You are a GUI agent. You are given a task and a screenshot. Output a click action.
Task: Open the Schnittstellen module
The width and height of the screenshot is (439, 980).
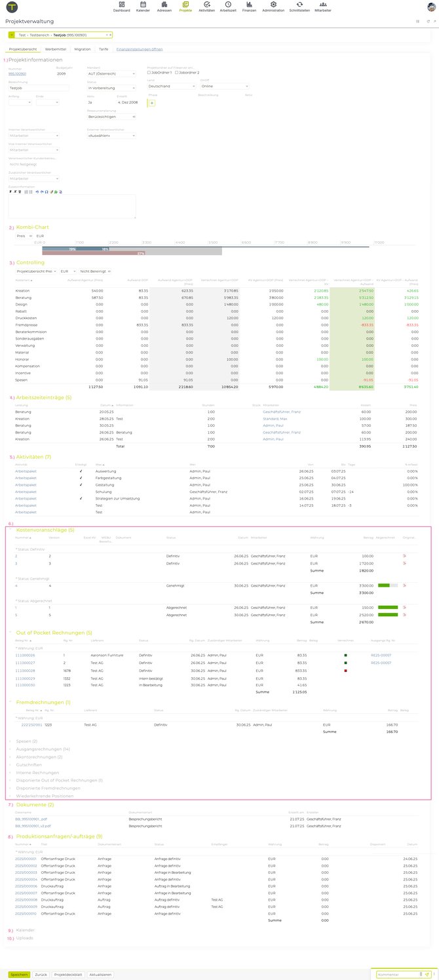tap(299, 7)
